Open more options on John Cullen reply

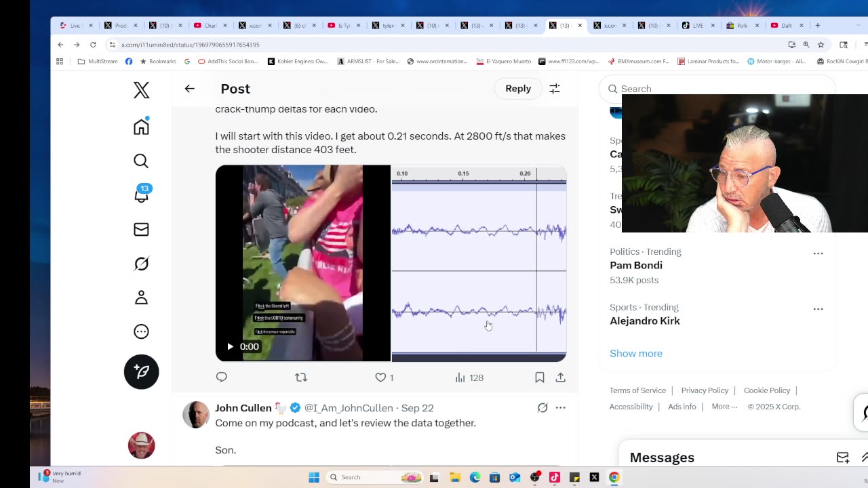pyautogui.click(x=561, y=408)
